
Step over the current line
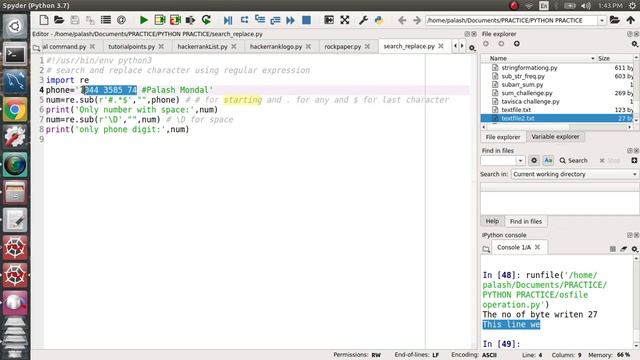click(x=244, y=20)
